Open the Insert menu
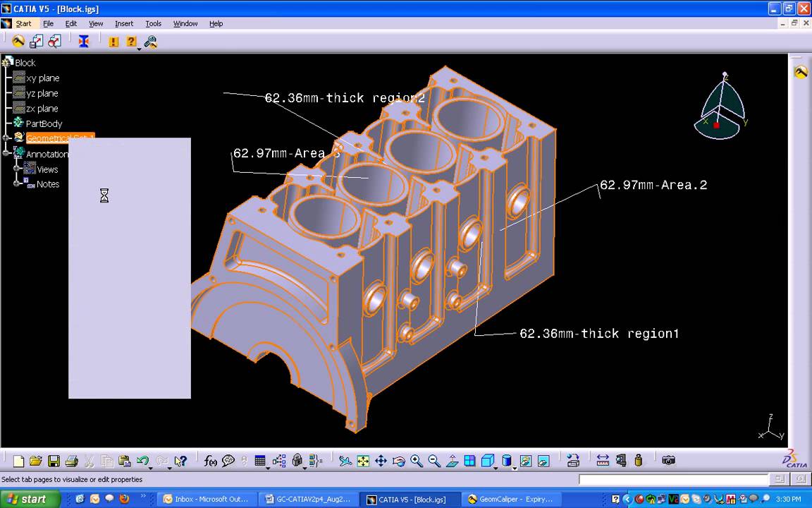 click(x=124, y=24)
